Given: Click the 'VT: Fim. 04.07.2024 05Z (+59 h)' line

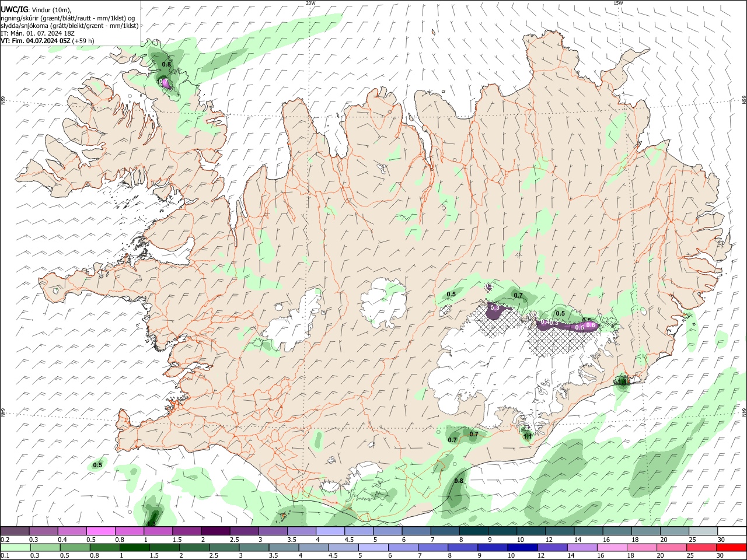Looking at the screenshot, I should [47, 41].
